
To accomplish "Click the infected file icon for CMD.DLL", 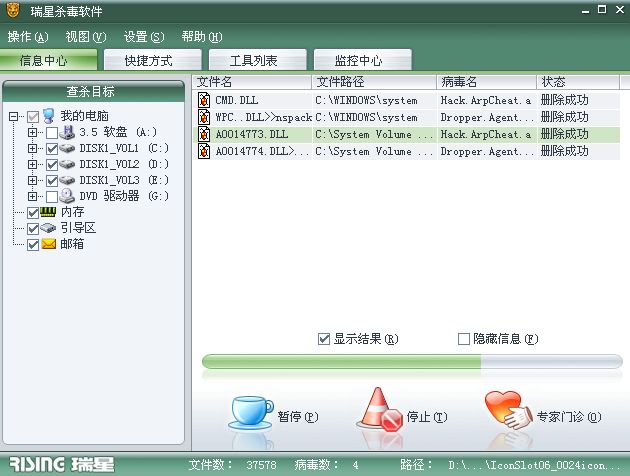I will [x=204, y=100].
